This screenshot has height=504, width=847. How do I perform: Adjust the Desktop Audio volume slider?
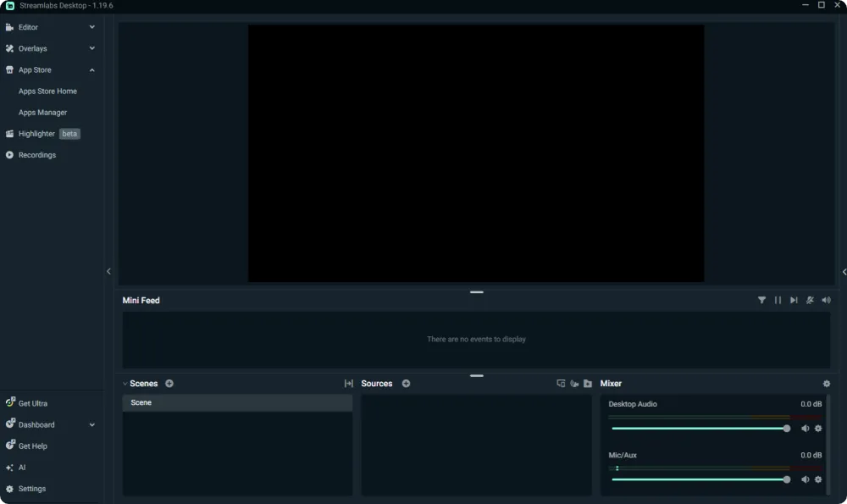point(700,429)
